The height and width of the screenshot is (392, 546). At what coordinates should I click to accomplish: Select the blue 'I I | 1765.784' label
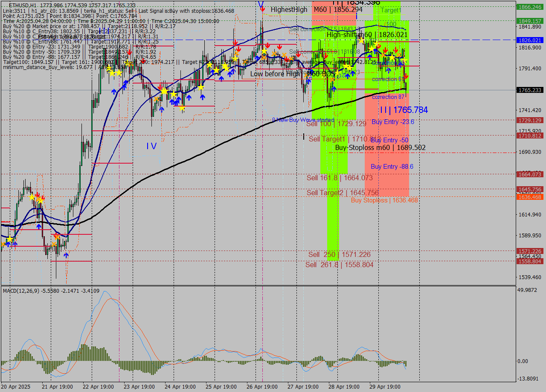[x=404, y=110]
